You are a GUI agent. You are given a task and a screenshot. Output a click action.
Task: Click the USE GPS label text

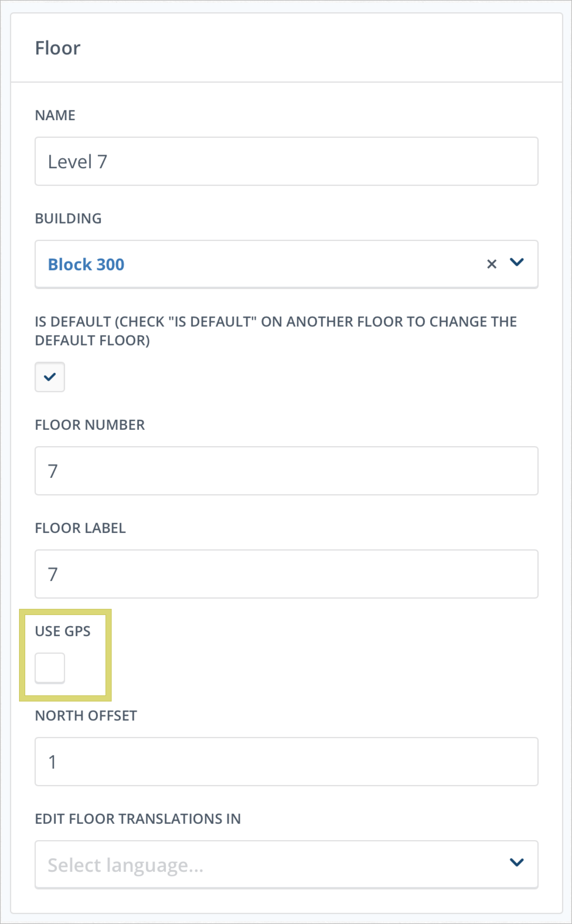point(63,631)
